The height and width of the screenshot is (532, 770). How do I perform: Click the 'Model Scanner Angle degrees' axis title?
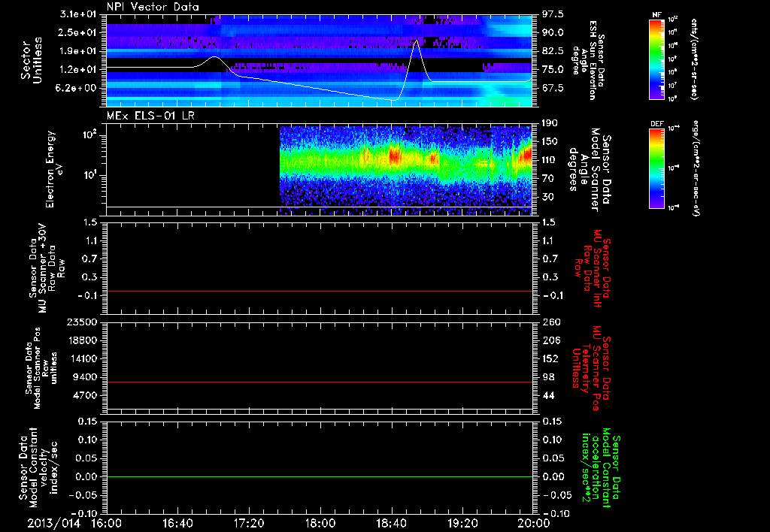tap(590, 169)
